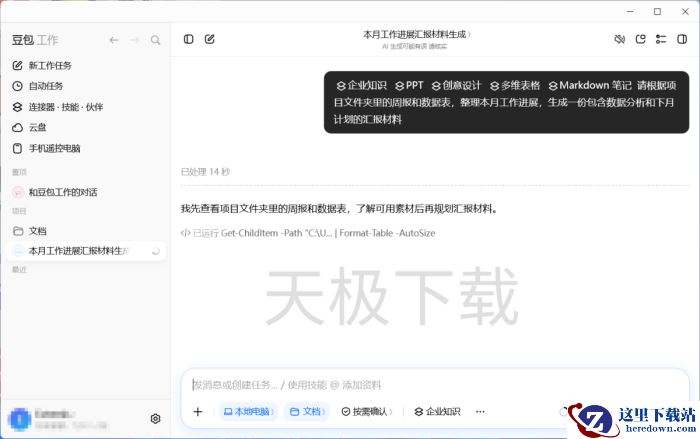Click the muted speaker icon in the header

[620, 39]
